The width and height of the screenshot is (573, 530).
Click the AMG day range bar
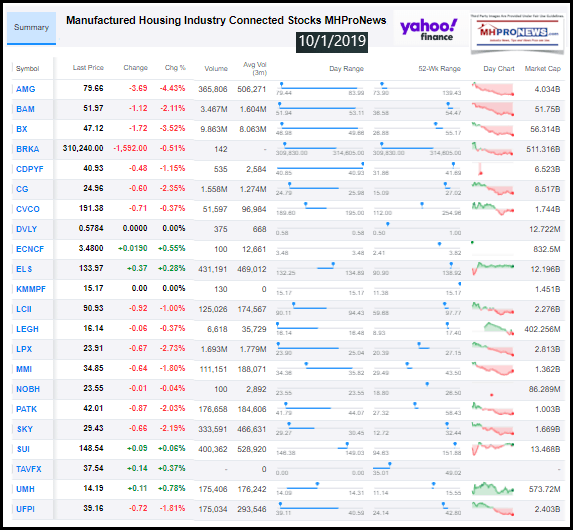click(x=320, y=88)
